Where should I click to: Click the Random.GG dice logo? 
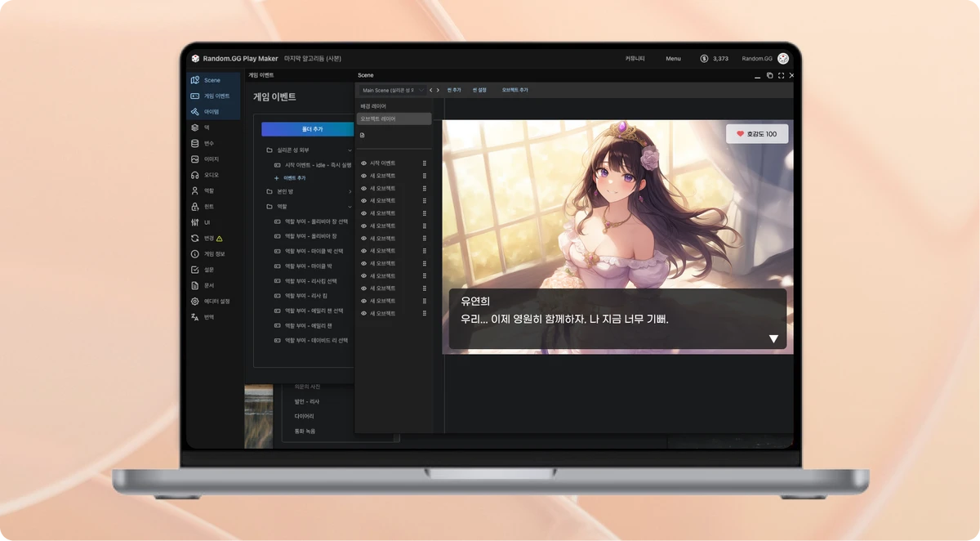point(195,58)
